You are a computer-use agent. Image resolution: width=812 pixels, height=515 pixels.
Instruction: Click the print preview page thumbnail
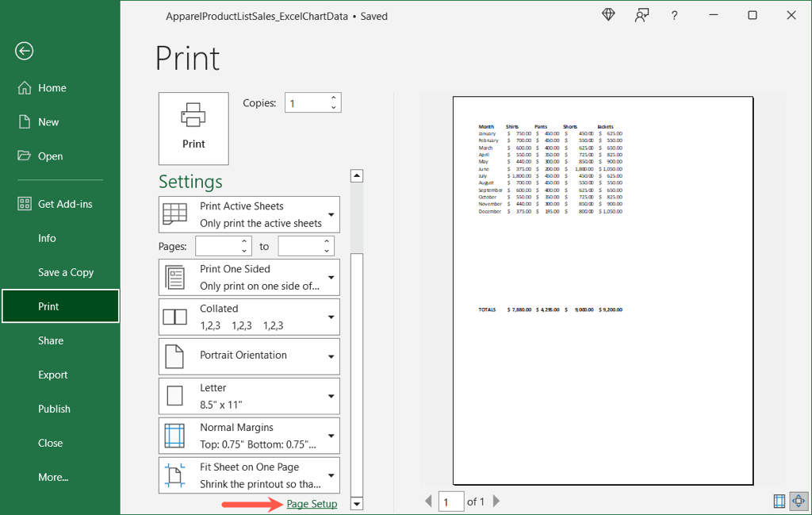603,290
